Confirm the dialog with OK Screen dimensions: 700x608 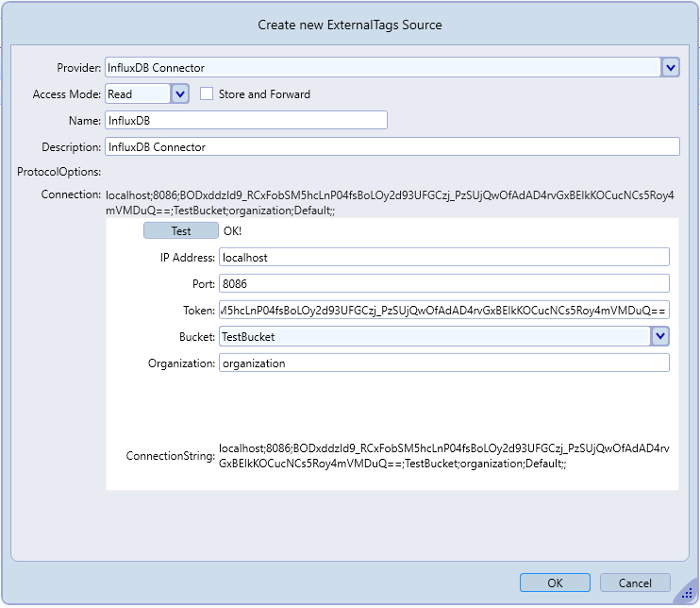[x=555, y=583]
